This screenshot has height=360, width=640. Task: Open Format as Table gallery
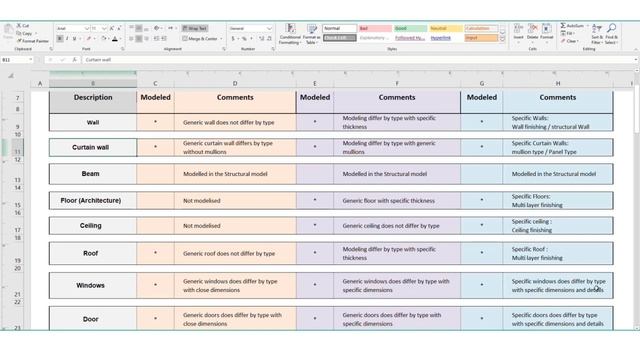312,34
